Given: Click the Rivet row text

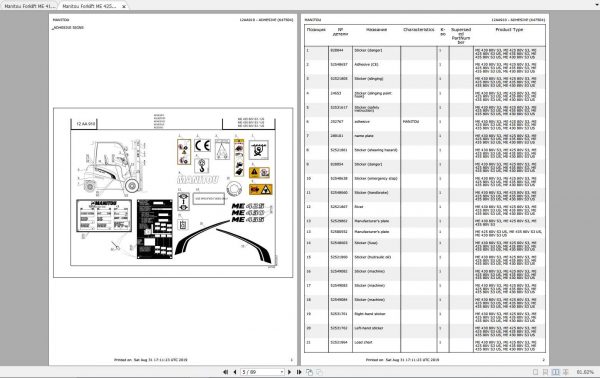Looking at the screenshot, I should coord(359,207).
